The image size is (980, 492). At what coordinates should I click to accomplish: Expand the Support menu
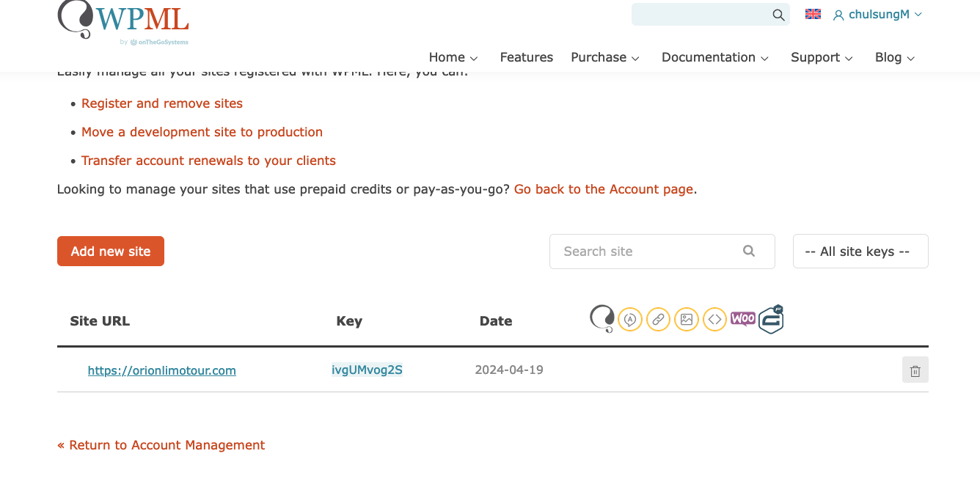[822, 57]
